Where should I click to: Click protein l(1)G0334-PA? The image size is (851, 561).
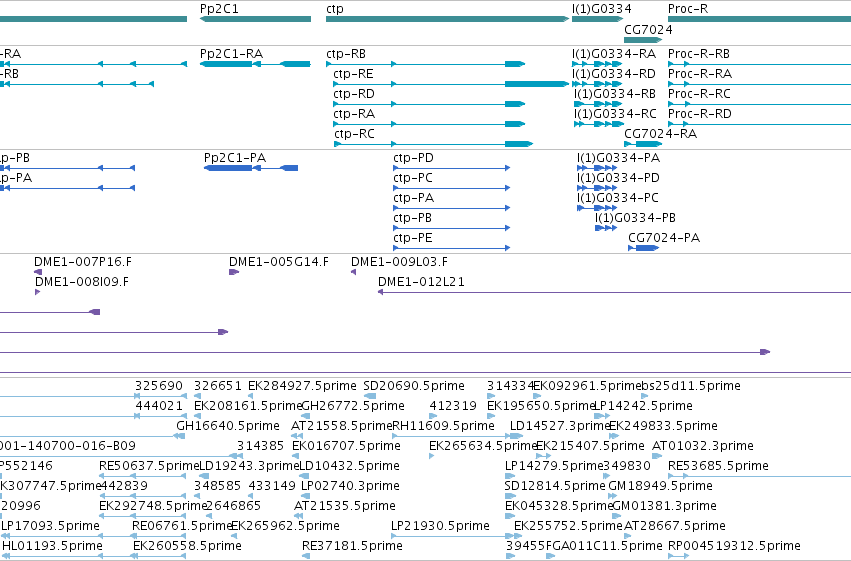pyautogui.click(x=619, y=158)
